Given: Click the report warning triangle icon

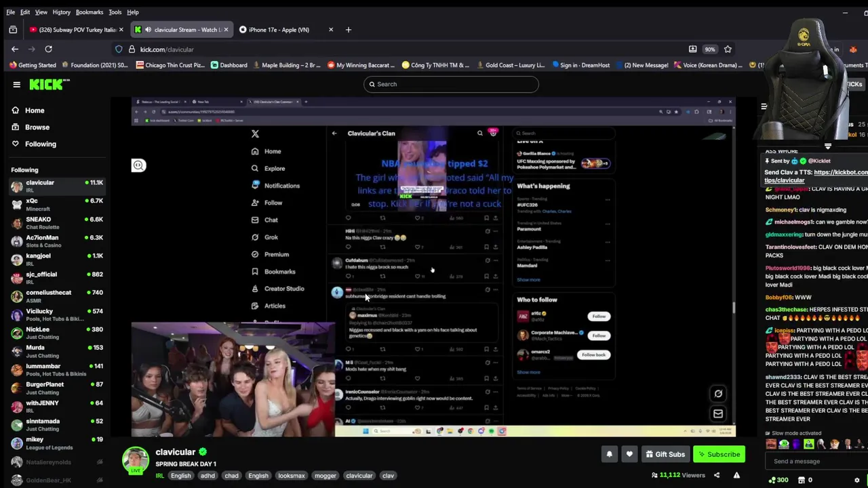Looking at the screenshot, I should [x=736, y=475].
